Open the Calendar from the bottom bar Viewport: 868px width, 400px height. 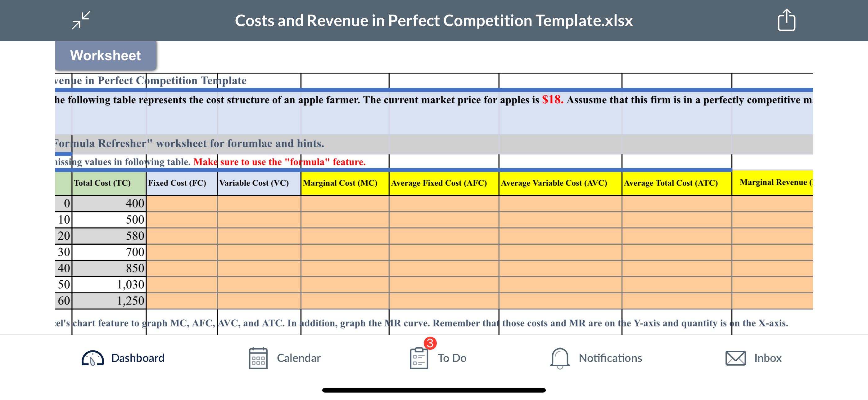286,358
